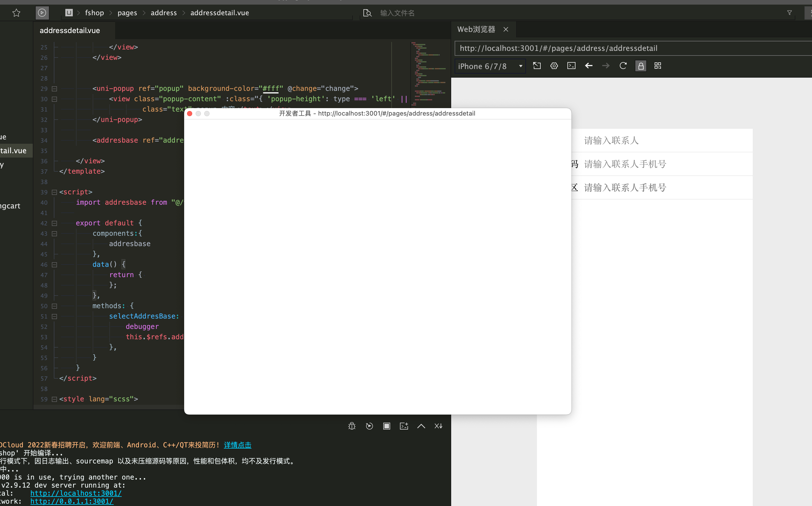
Task: Click address in the breadcrumb
Action: pos(164,13)
